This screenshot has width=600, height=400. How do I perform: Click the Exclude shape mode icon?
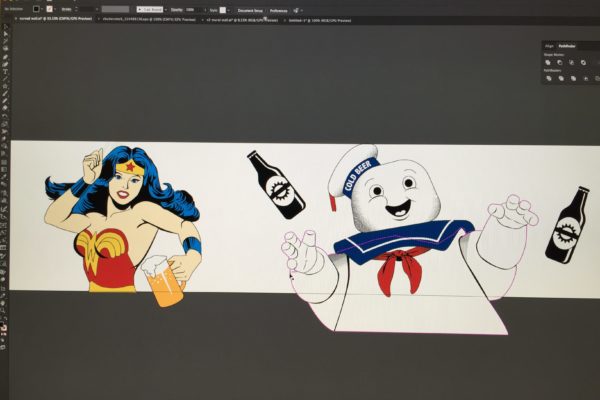click(583, 63)
